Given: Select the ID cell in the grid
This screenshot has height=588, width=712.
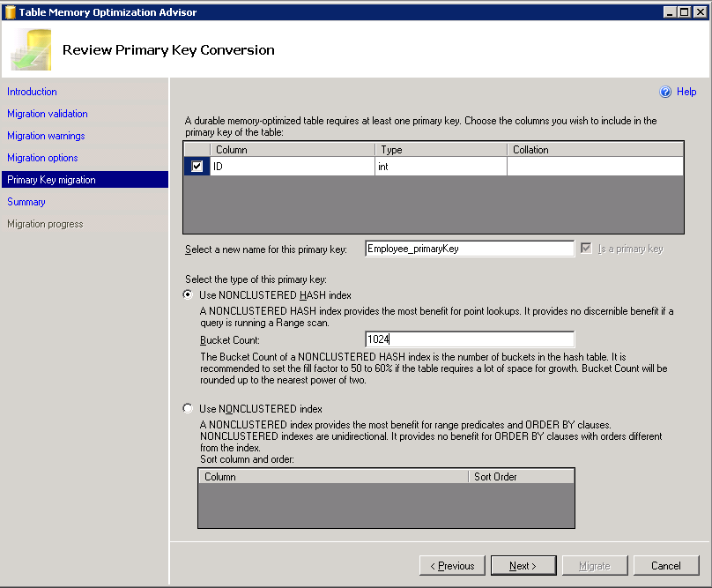Looking at the screenshot, I should coord(293,167).
